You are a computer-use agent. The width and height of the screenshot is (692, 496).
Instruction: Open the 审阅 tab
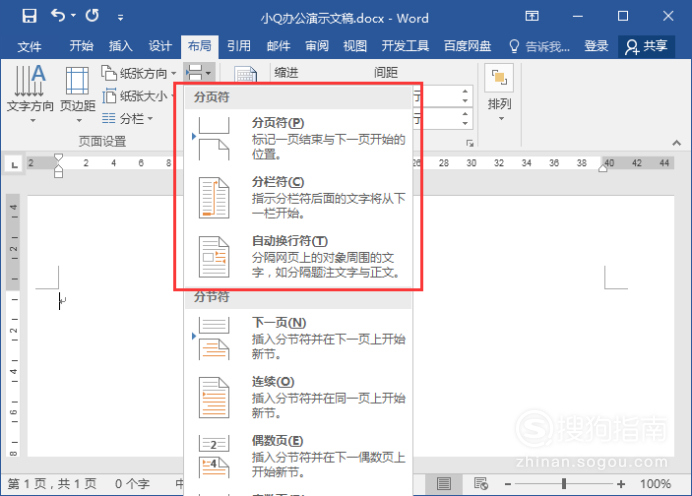click(317, 46)
